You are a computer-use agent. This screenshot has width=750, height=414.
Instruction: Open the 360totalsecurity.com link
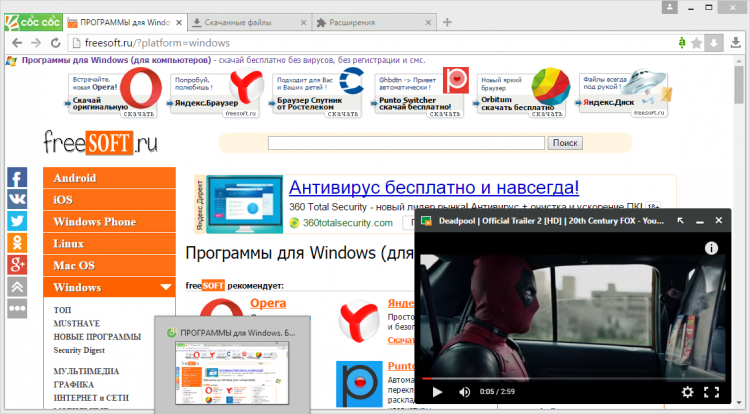click(x=348, y=223)
